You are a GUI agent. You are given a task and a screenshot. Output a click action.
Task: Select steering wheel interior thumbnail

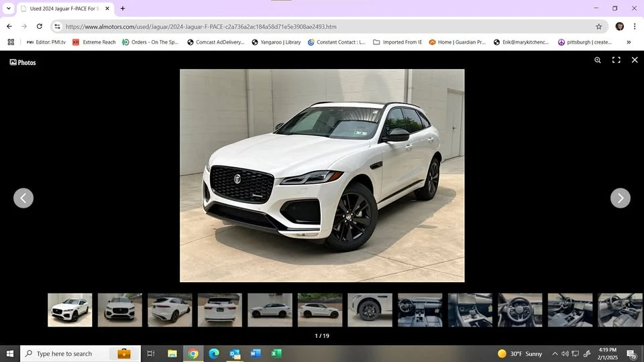(520, 310)
